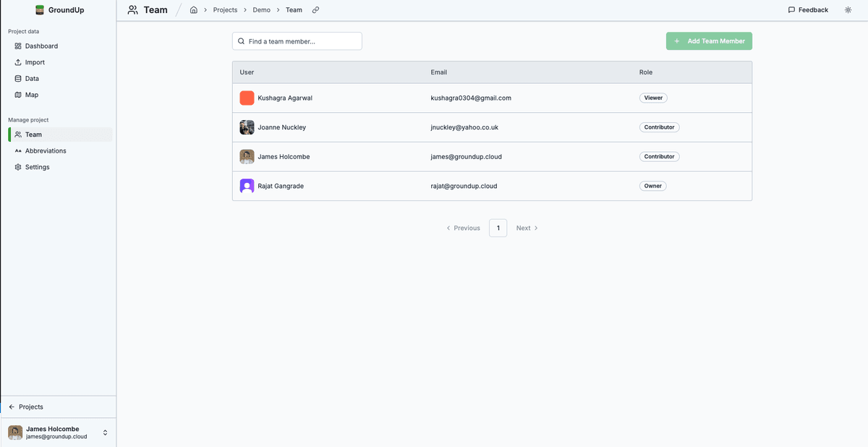
Task: Open the Data section
Action: pos(32,79)
